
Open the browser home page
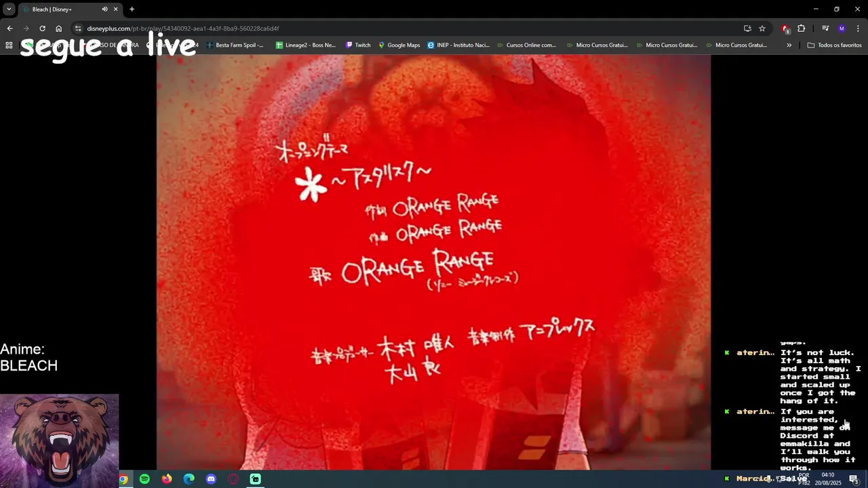pos(58,28)
